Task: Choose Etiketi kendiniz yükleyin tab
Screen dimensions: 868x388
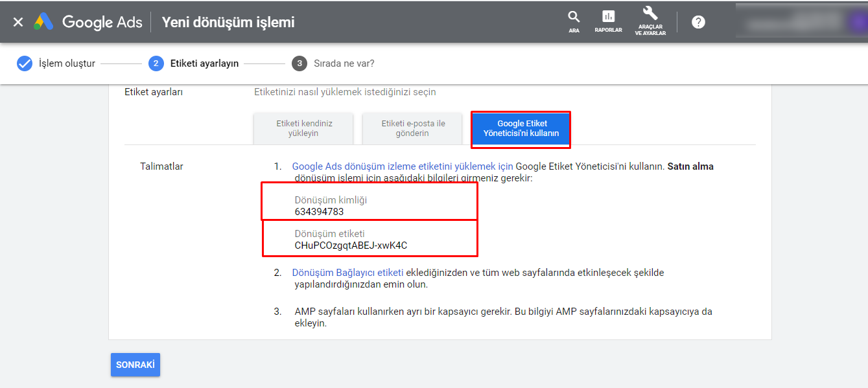Action: (303, 128)
